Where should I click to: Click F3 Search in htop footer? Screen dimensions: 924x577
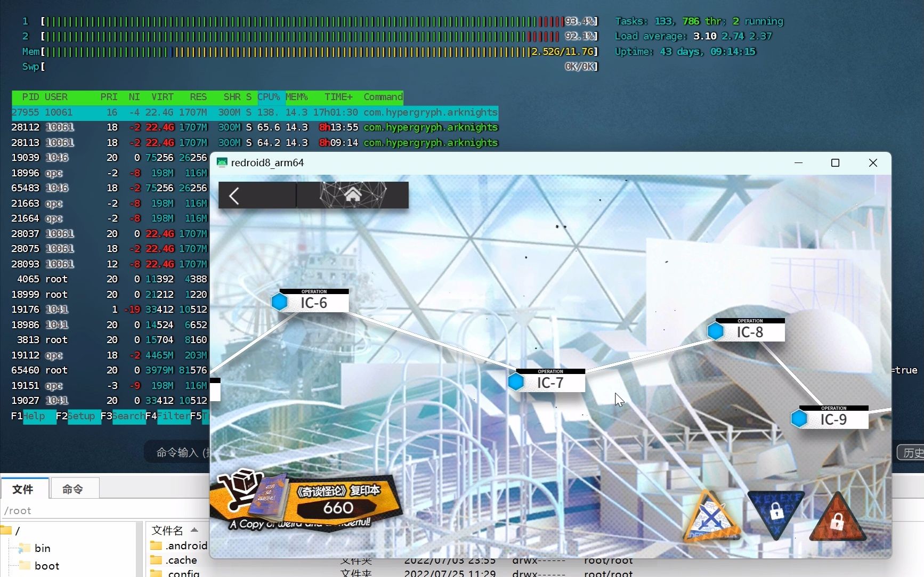click(123, 416)
